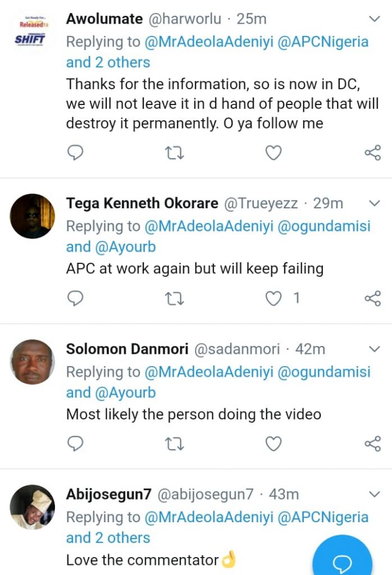
Task: Like Tega Kenneth Okorare's tweet
Action: (x=273, y=298)
